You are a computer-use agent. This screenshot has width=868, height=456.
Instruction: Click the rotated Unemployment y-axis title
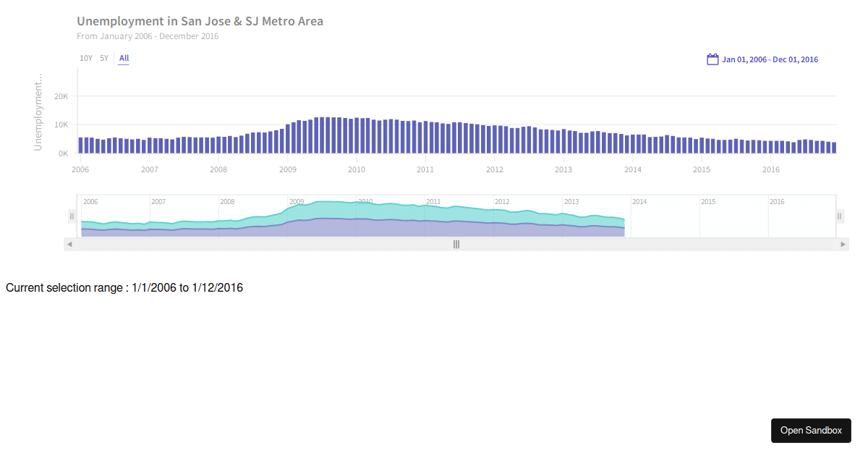click(x=40, y=112)
